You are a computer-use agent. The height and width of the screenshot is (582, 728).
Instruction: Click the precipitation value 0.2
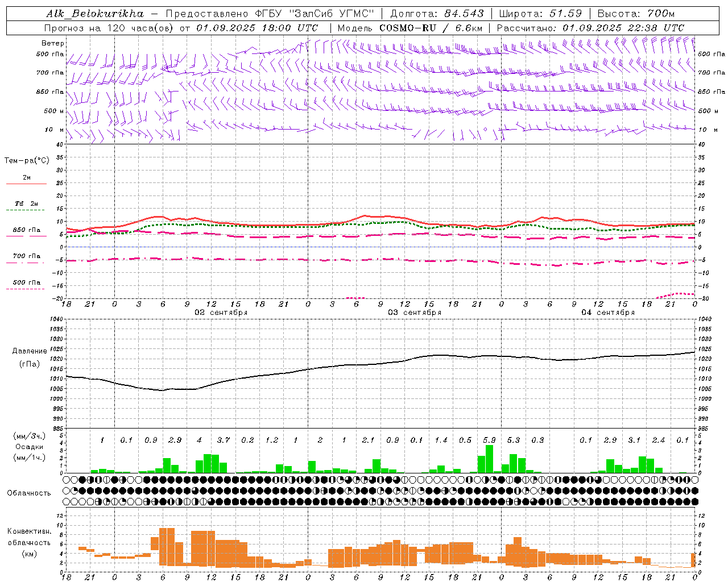tap(247, 440)
